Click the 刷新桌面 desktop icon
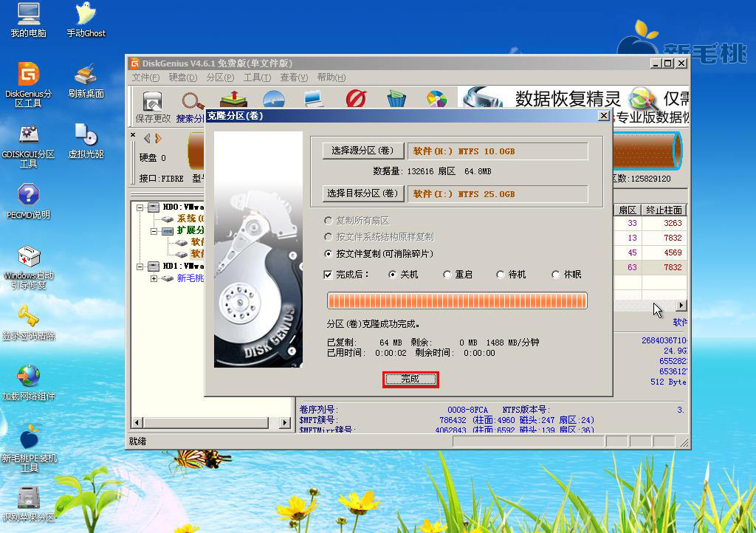Viewport: 756px width, 533px height. (86, 81)
